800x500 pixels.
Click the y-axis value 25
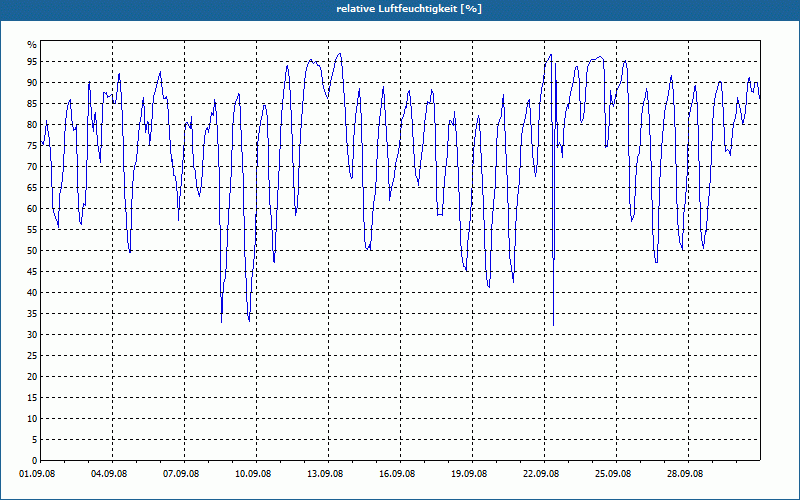[32, 356]
